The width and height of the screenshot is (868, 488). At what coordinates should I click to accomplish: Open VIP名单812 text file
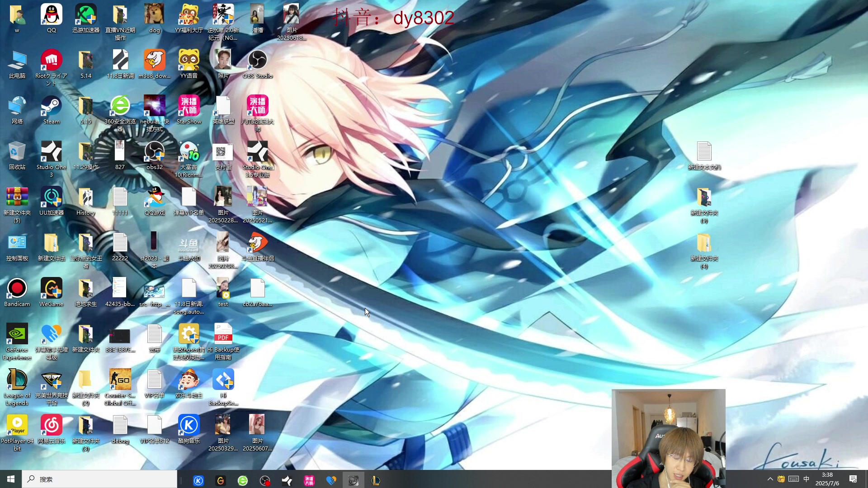[x=155, y=425]
